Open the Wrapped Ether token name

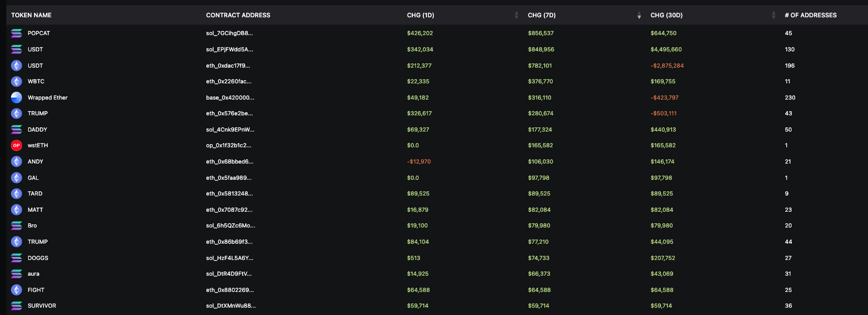[x=48, y=97]
